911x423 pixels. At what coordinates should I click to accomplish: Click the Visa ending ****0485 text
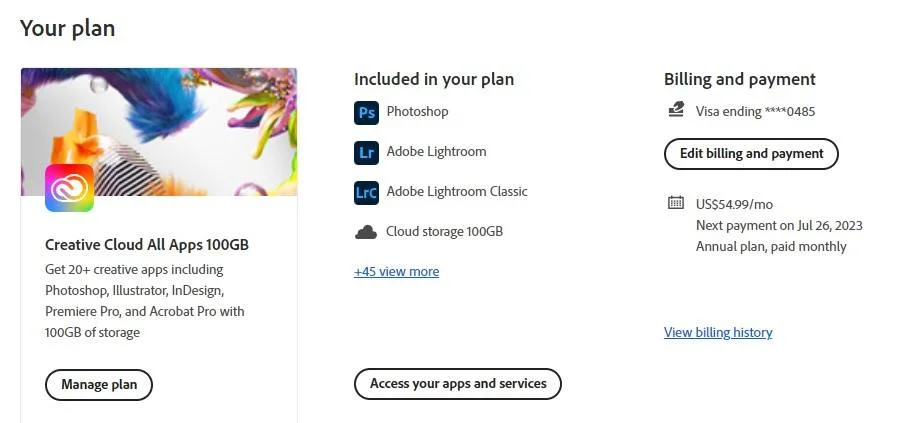coord(755,111)
